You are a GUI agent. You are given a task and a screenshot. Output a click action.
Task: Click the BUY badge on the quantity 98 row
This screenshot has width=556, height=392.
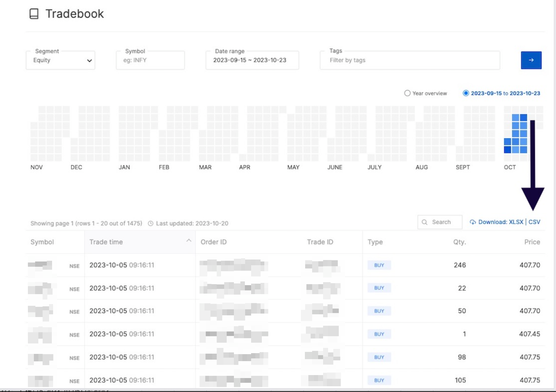pos(379,357)
